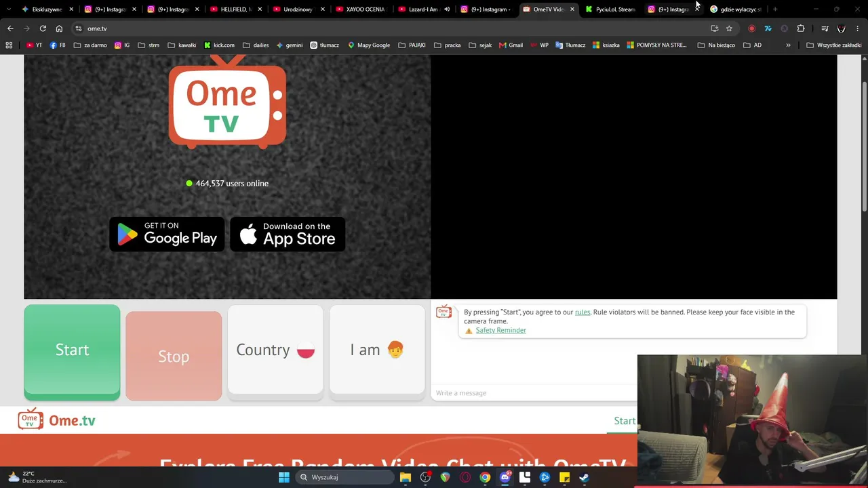Open the Country selector

click(275, 350)
